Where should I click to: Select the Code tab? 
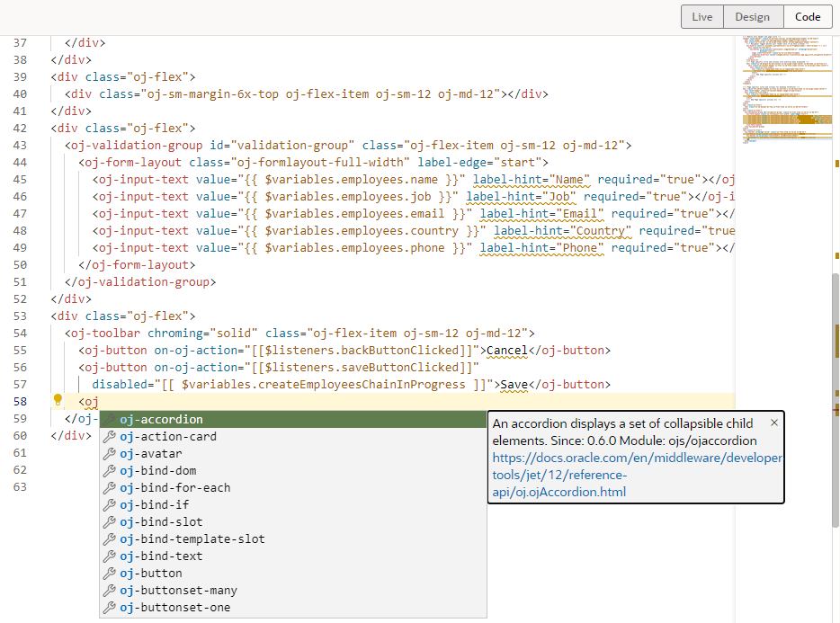[807, 16]
